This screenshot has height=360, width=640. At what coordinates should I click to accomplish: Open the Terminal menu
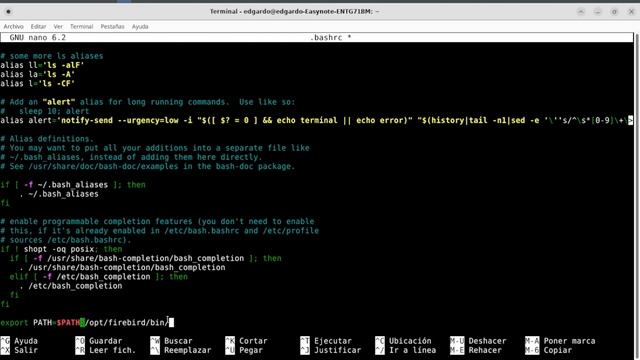(82, 27)
